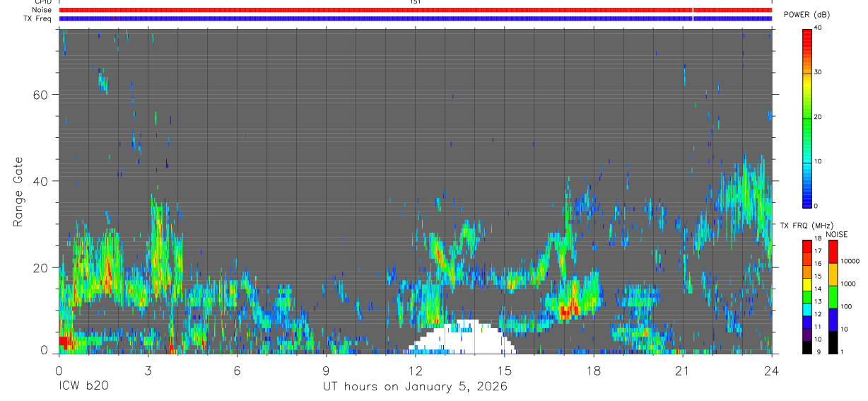Image resolution: width=868 pixels, height=401 pixels.
Task: Click the white dome region near hour 13
Action: tap(461, 338)
